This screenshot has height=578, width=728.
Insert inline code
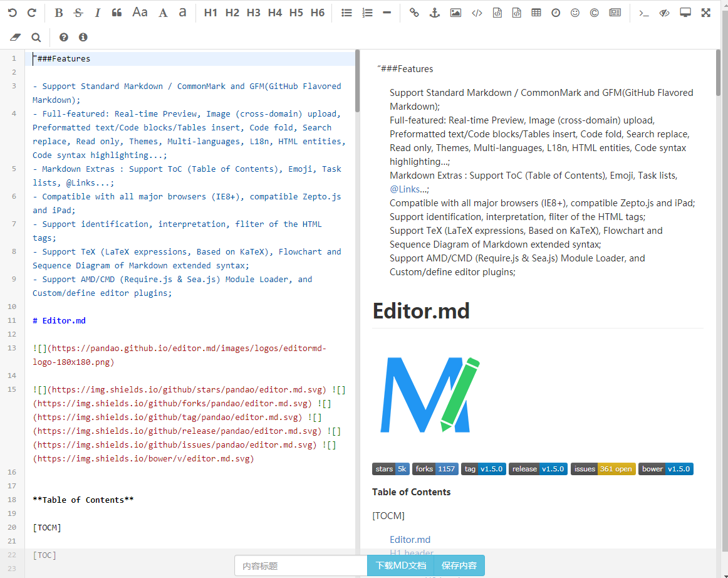pos(477,13)
